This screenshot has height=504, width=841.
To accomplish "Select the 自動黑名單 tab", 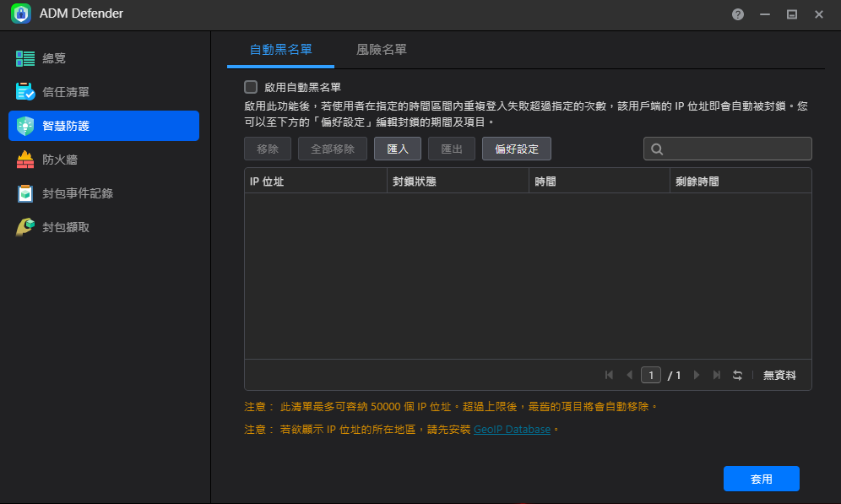I will [280, 50].
